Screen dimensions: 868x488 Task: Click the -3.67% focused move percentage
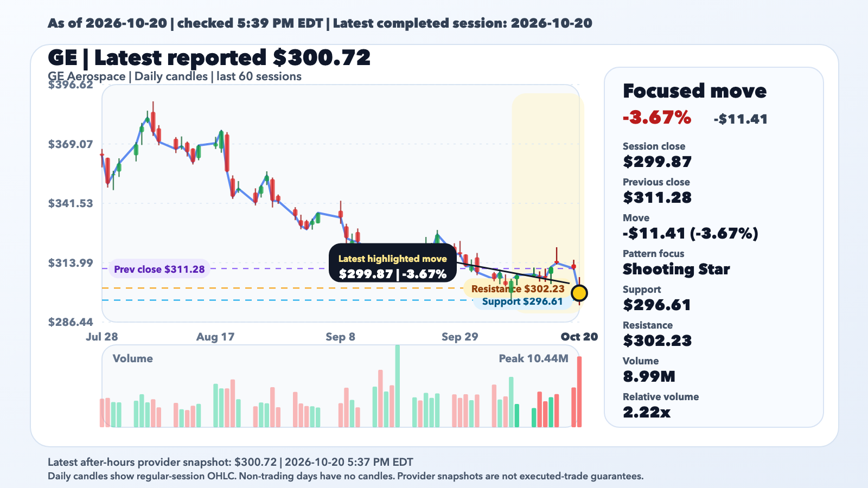point(657,117)
